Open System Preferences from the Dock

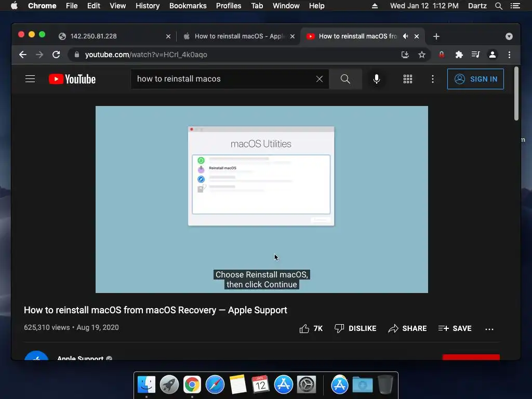point(307,384)
